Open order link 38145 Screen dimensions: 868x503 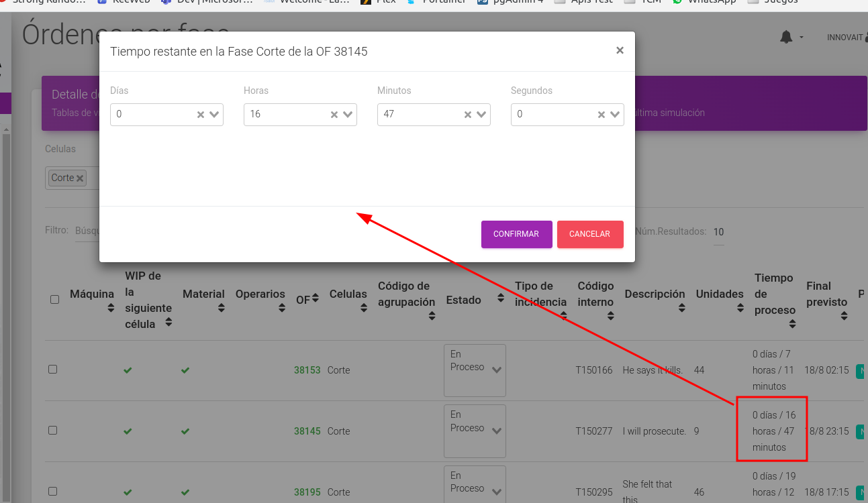(x=307, y=431)
